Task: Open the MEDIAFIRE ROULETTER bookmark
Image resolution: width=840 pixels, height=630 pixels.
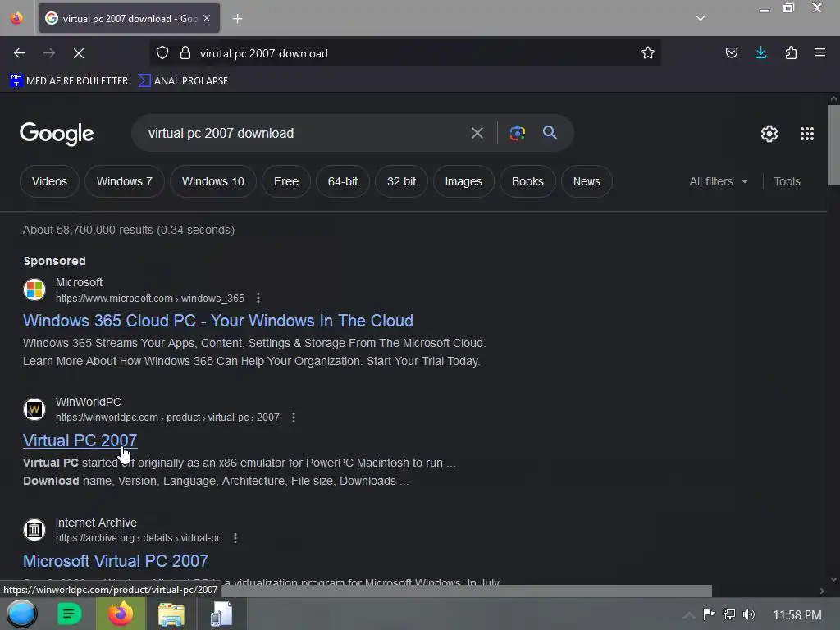Action: click(69, 81)
